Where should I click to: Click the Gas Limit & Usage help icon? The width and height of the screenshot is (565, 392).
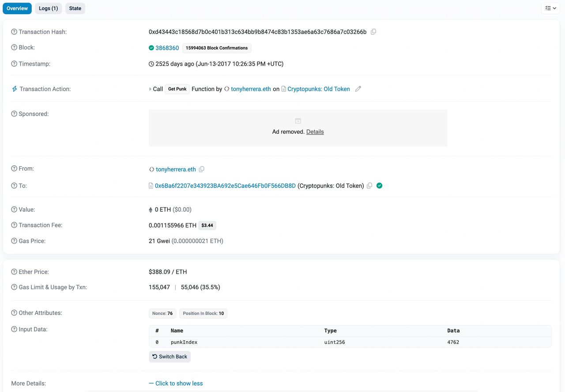[x=14, y=287]
